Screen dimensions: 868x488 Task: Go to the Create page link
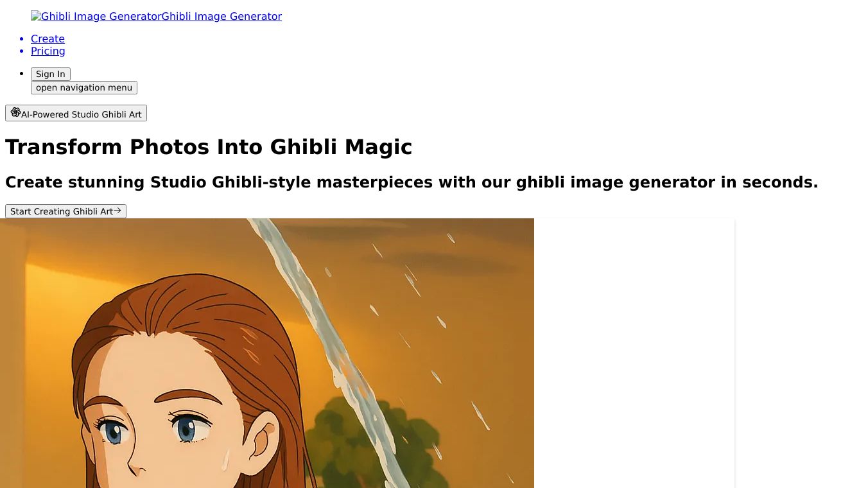tap(48, 39)
